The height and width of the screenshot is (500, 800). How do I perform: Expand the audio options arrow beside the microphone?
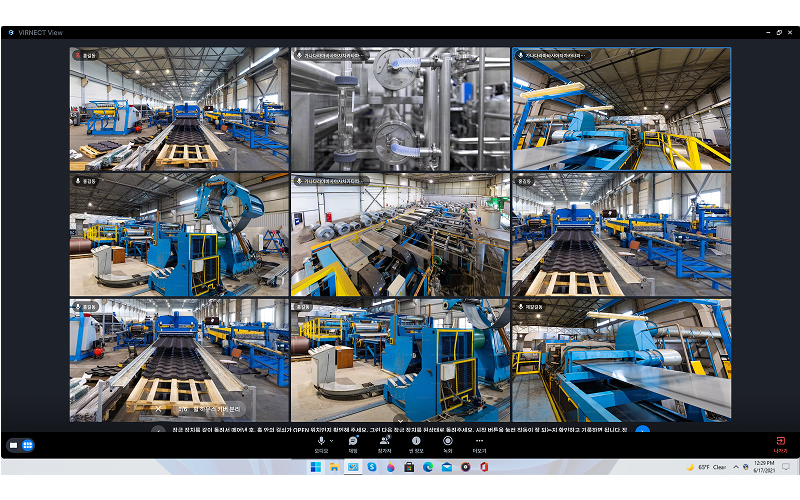[332, 440]
